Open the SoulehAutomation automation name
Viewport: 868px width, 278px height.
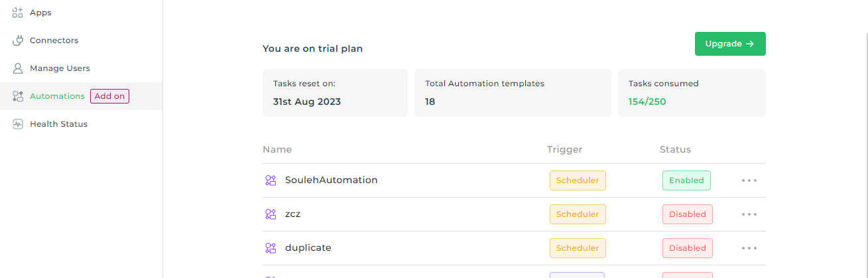pyautogui.click(x=331, y=180)
